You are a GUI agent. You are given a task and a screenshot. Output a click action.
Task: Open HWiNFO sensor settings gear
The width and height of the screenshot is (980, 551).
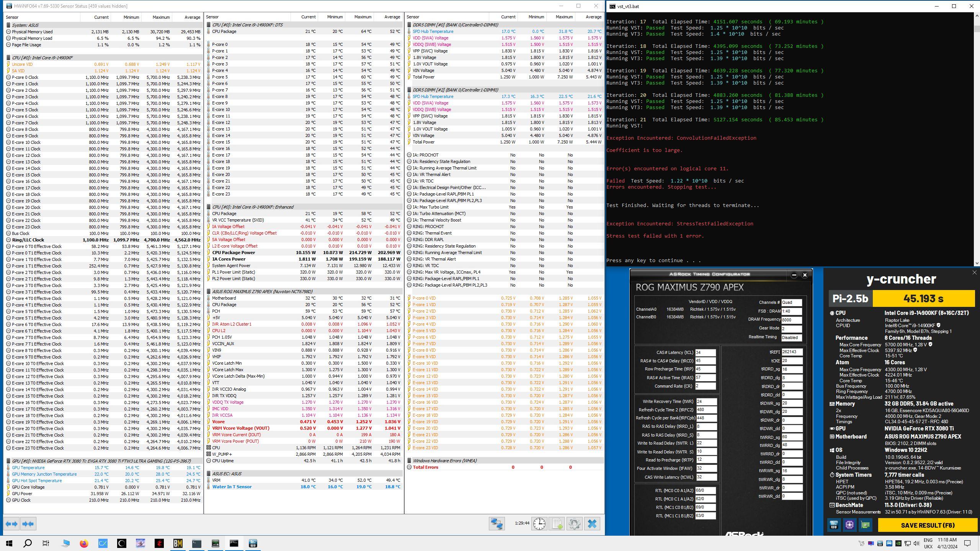pyautogui.click(x=574, y=524)
